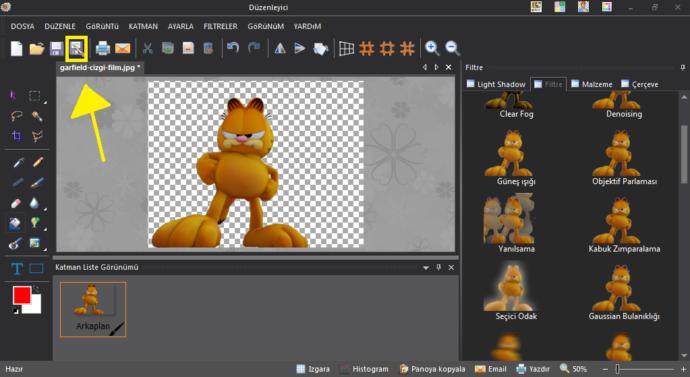Open the DOSYA menu

click(22, 26)
